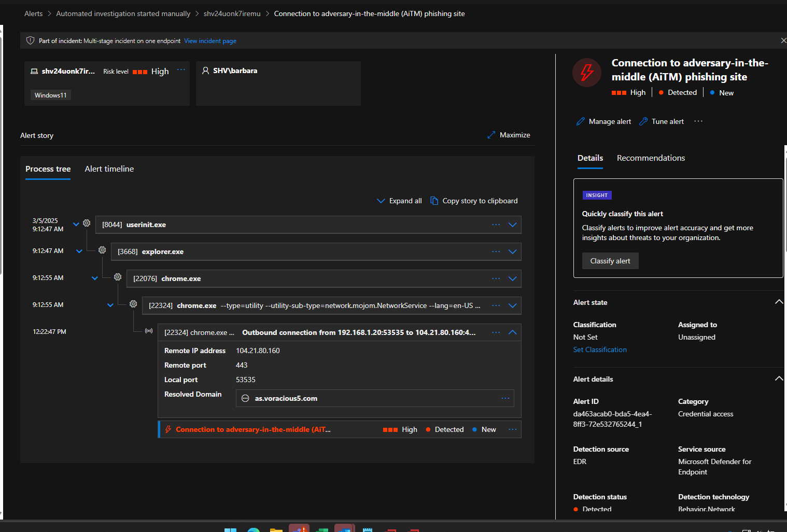The height and width of the screenshot is (532, 787).
Task: Click the Maximize alert story icon
Action: [491, 135]
